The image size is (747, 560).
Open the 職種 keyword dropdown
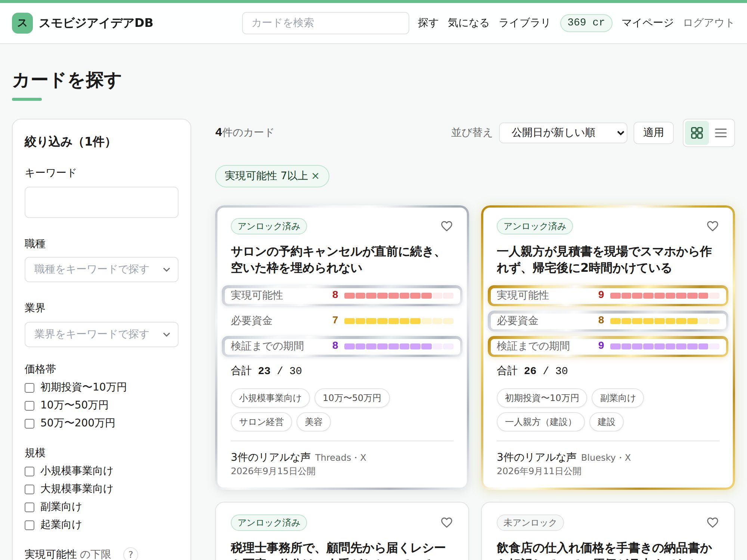(102, 270)
